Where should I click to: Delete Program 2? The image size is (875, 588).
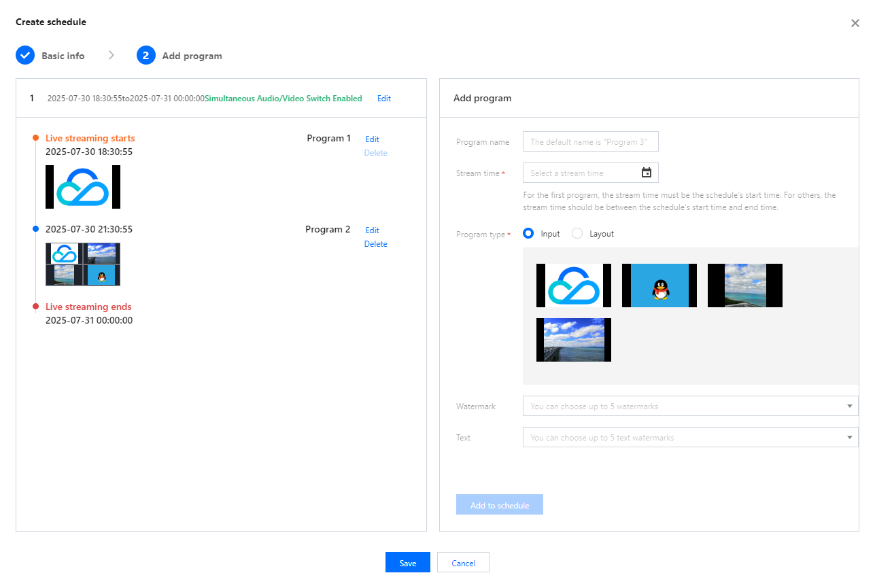coord(375,244)
